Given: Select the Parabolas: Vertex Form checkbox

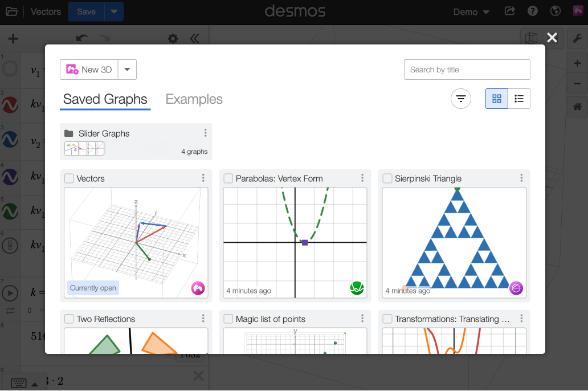Looking at the screenshot, I should [228, 178].
